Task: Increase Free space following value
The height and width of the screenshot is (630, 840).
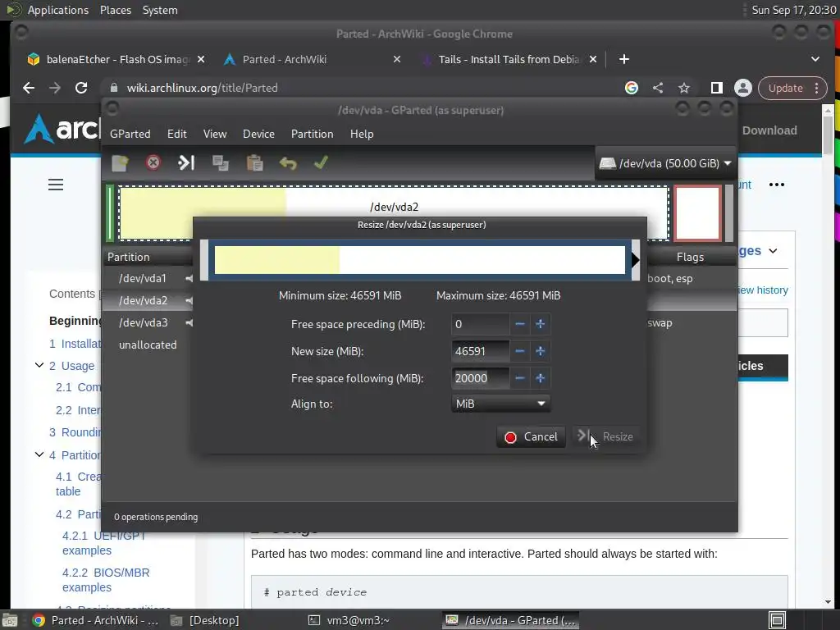Action: [x=540, y=378]
